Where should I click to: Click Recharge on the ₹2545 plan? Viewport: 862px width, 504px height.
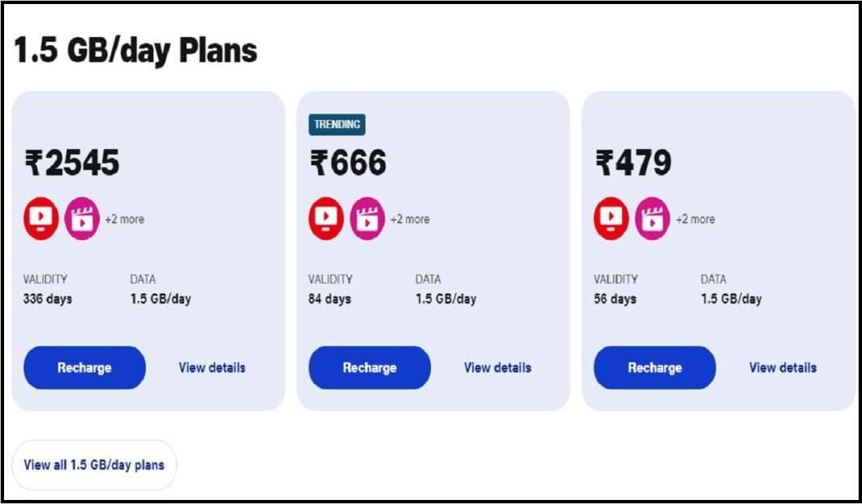(x=85, y=367)
